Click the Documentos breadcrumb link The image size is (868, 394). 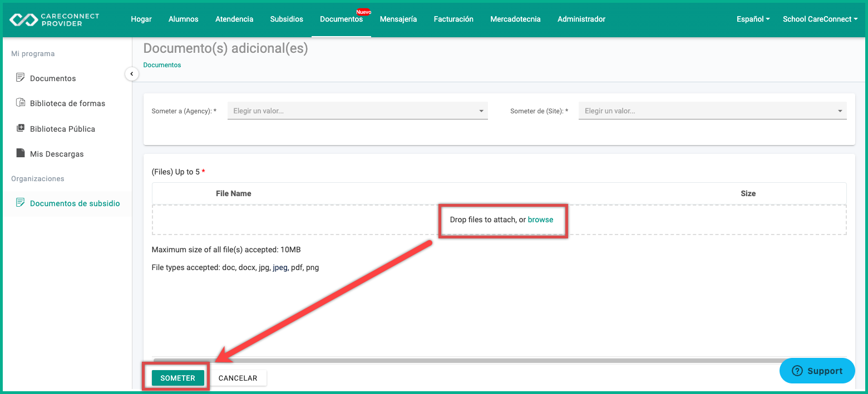click(162, 65)
